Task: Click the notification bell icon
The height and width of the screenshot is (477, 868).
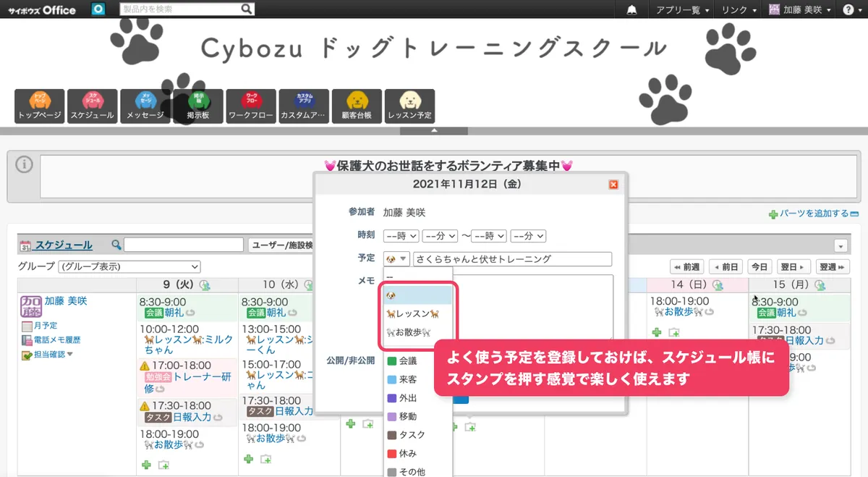Action: [x=632, y=9]
